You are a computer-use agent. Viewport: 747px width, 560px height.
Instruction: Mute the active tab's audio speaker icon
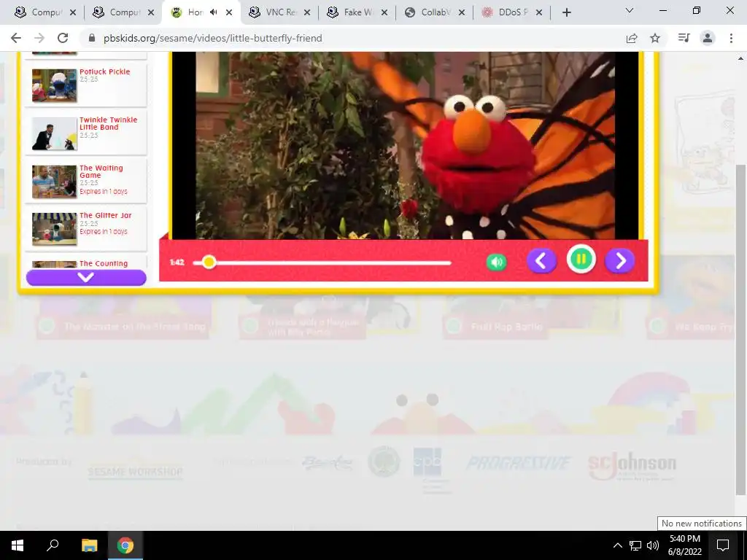[x=214, y=12]
